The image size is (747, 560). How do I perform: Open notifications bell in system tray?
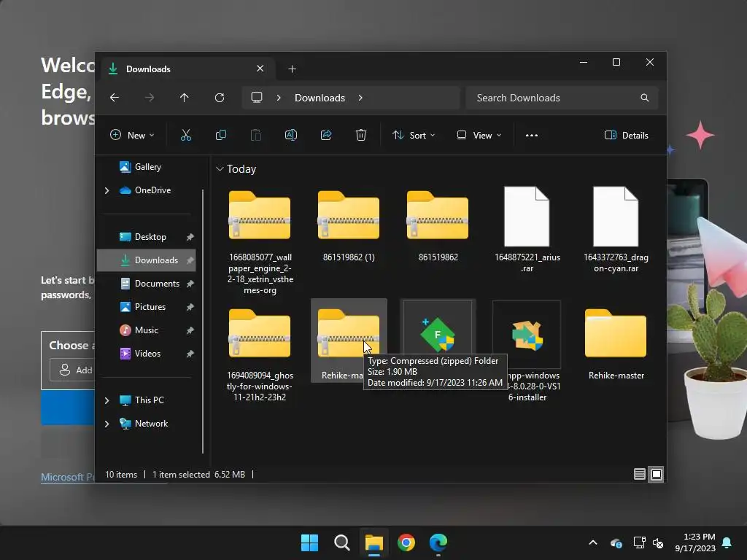[727, 542]
